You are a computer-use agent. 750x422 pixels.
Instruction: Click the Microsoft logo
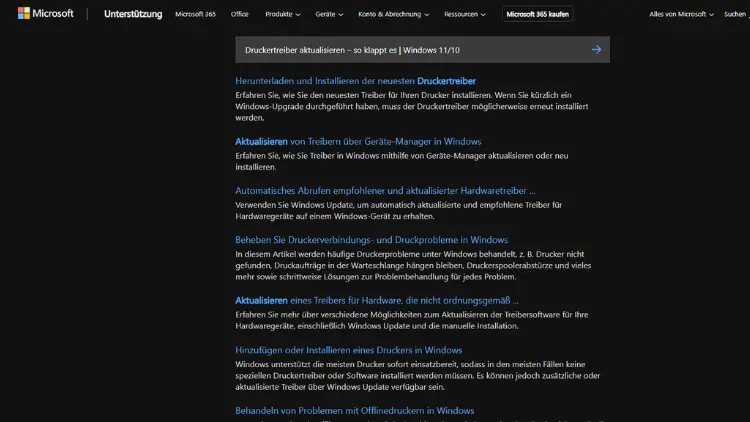pos(45,13)
